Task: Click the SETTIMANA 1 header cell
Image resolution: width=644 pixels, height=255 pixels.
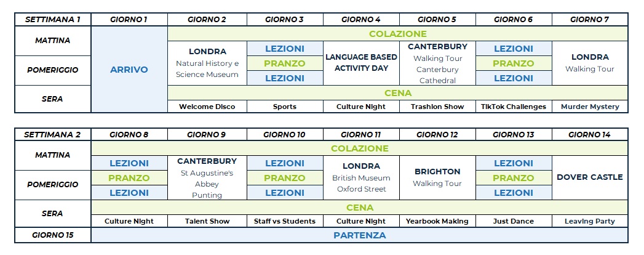Action: 53,19
